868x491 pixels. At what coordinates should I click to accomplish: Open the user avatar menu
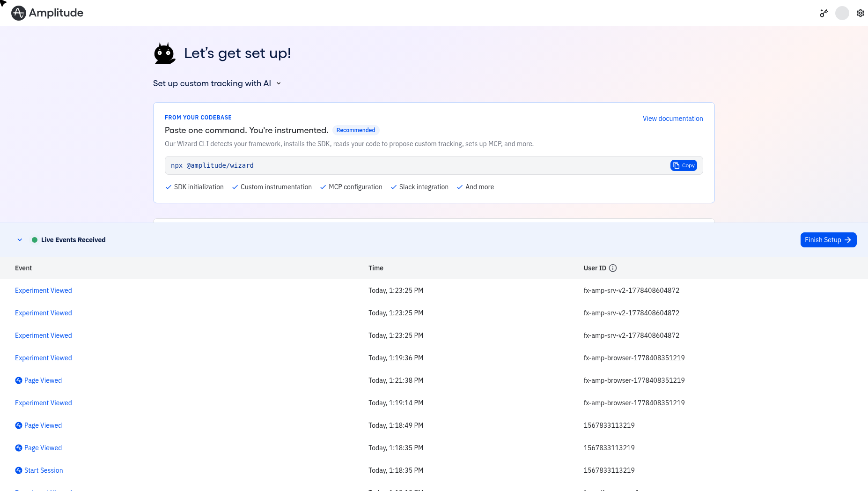tap(842, 13)
